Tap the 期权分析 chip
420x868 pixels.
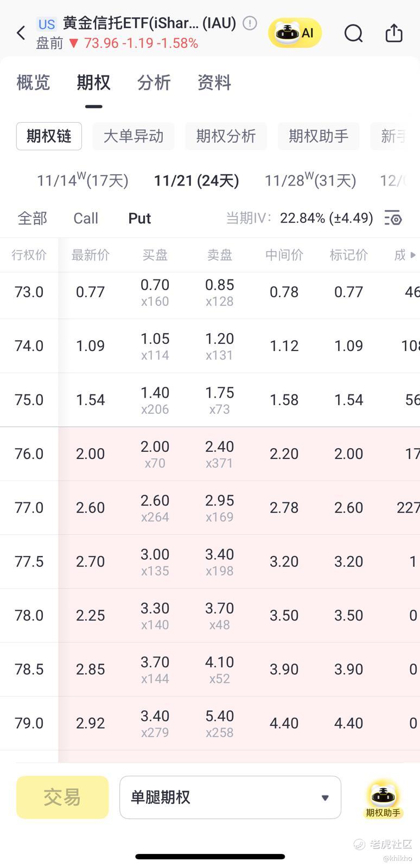[x=226, y=136]
